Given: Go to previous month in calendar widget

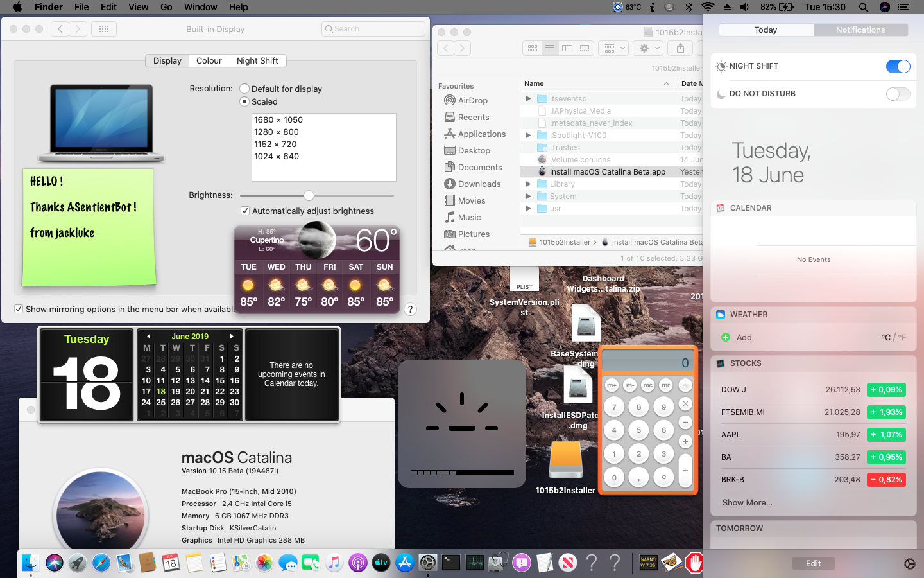Looking at the screenshot, I should 148,336.
